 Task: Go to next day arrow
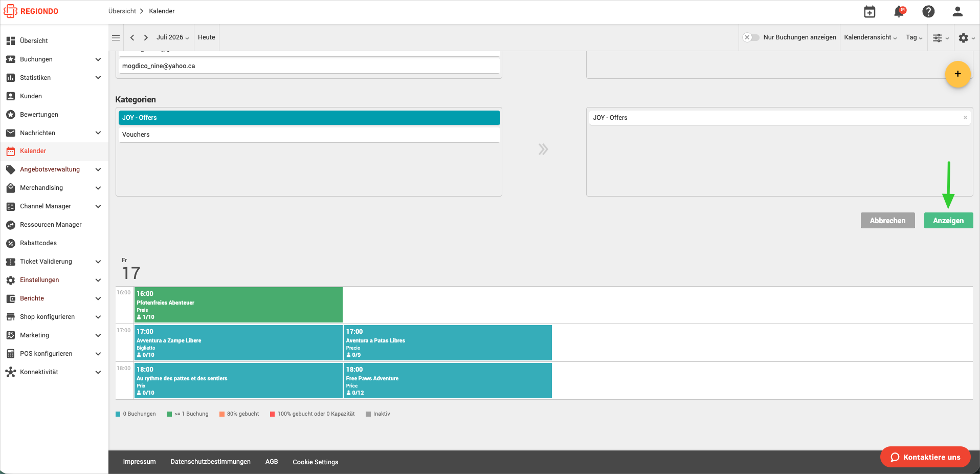coord(146,37)
